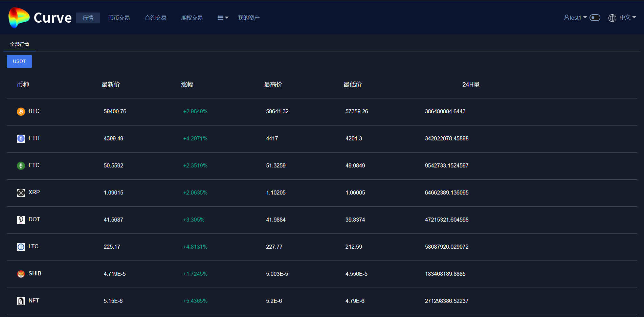
Task: Expand the test1 account dropdown
Action: tap(575, 18)
